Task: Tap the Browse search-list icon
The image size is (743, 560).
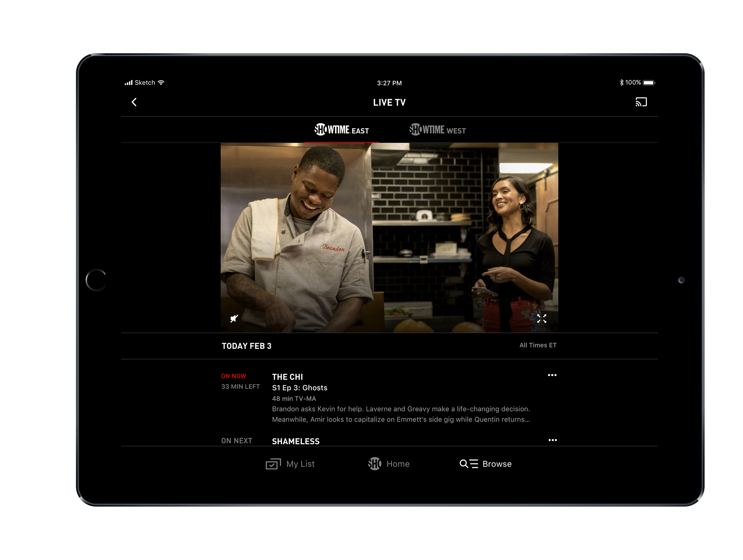Action: pyautogui.click(x=469, y=464)
